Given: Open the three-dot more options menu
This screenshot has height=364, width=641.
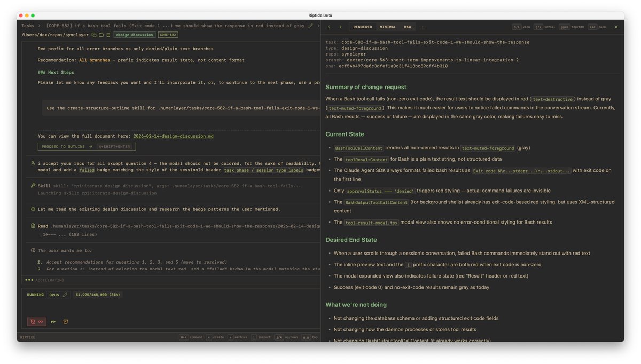Looking at the screenshot, I should coord(424,27).
